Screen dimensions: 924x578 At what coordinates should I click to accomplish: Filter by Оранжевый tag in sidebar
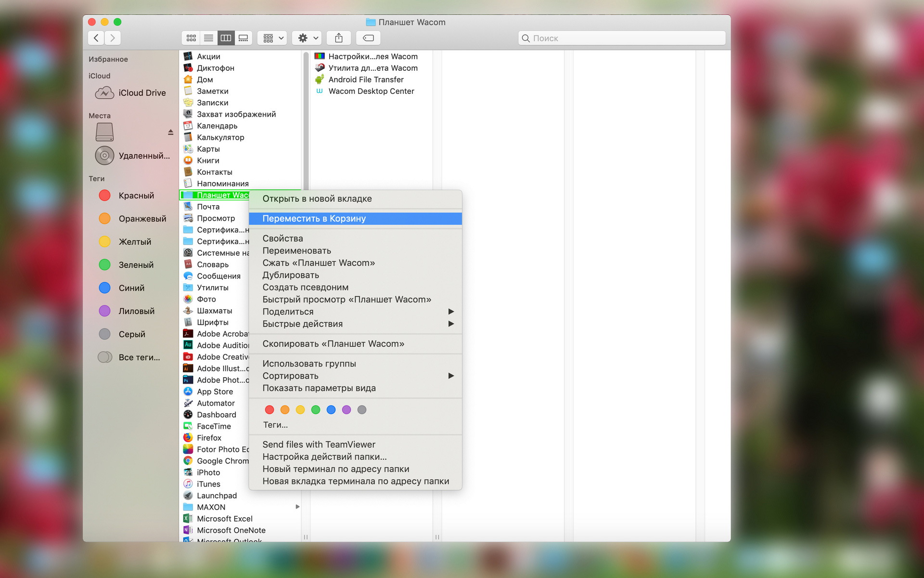pos(132,219)
